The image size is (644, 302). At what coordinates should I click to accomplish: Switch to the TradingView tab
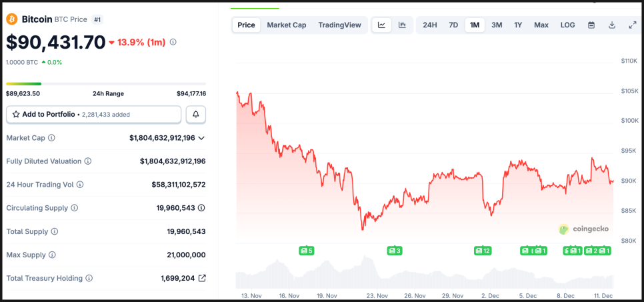pos(339,25)
